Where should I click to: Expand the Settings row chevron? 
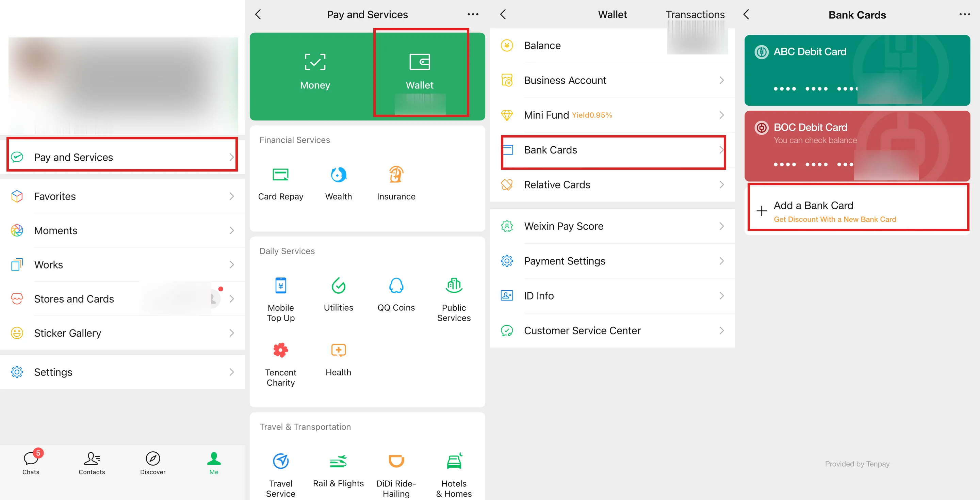click(x=232, y=372)
